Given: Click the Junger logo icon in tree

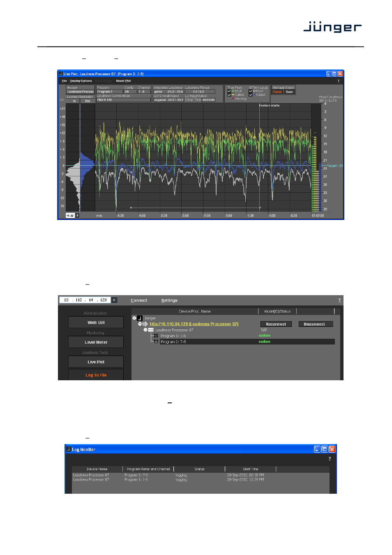Looking at the screenshot, I should [x=140, y=318].
